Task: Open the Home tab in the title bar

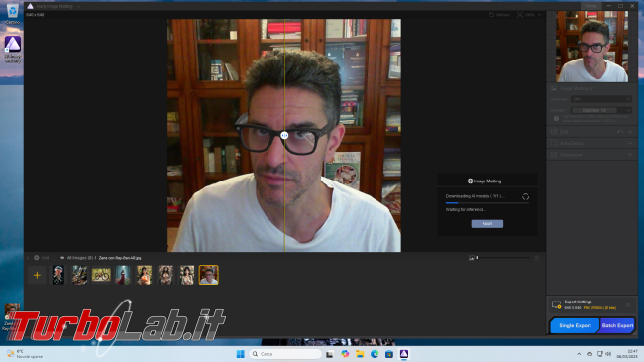Action: pos(590,6)
